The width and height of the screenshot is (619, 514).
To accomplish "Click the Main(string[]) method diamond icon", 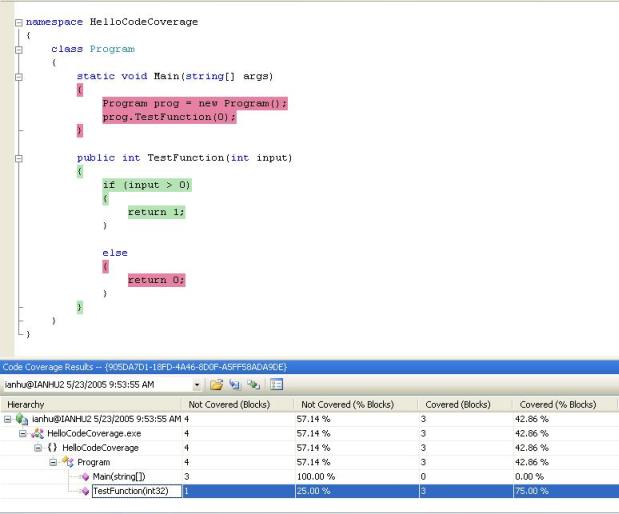I will pos(85,477).
